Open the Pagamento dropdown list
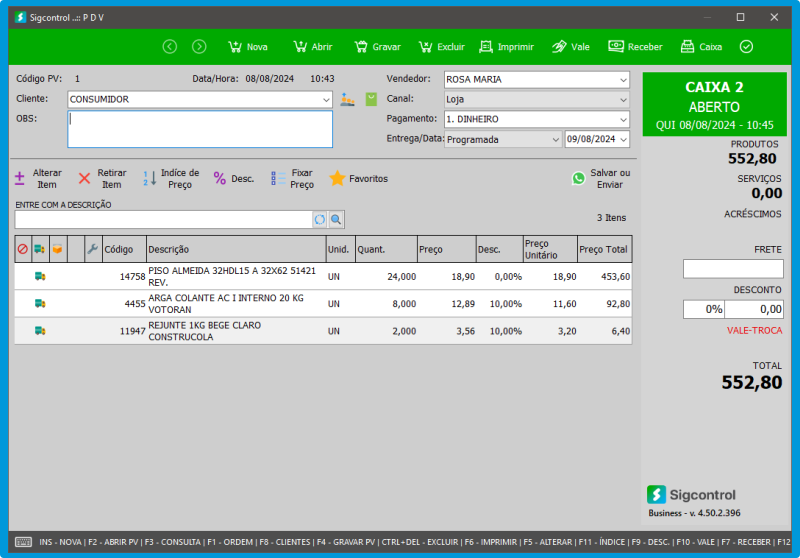The height and width of the screenshot is (558, 800). (x=623, y=120)
